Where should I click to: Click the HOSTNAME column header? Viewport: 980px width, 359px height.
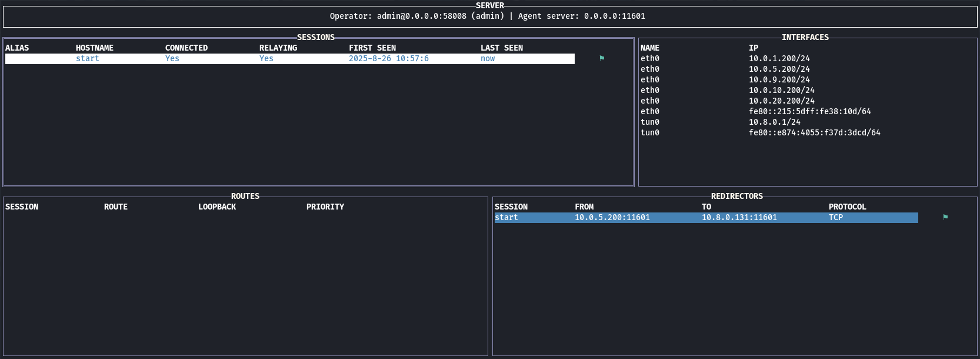coord(95,48)
